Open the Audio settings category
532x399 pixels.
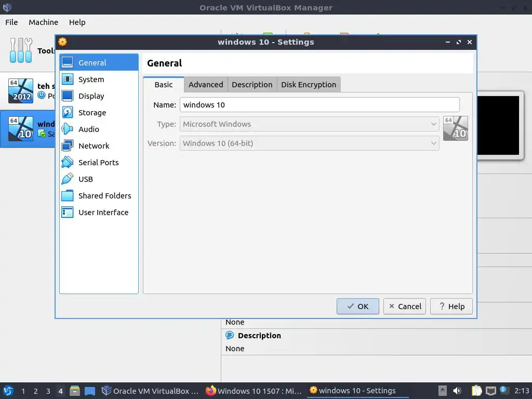tap(99, 129)
